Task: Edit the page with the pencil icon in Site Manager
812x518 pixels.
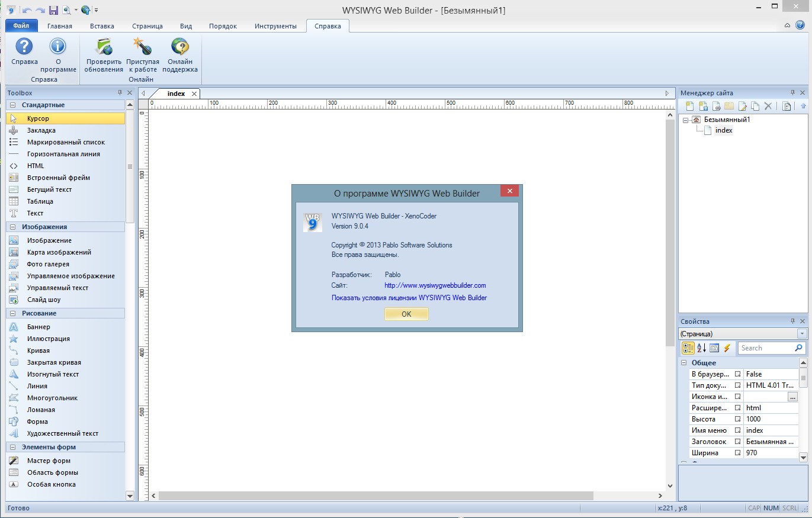Action: pyautogui.click(x=742, y=106)
